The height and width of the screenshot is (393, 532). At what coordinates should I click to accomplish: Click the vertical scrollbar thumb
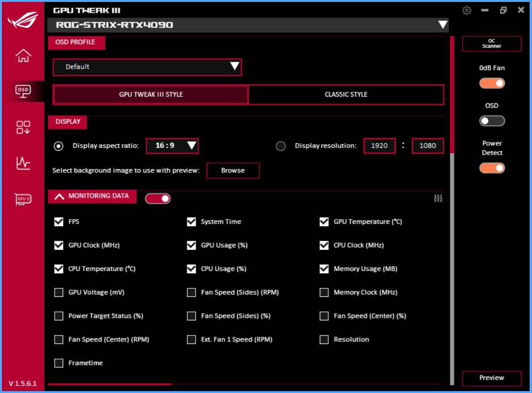tap(452, 95)
